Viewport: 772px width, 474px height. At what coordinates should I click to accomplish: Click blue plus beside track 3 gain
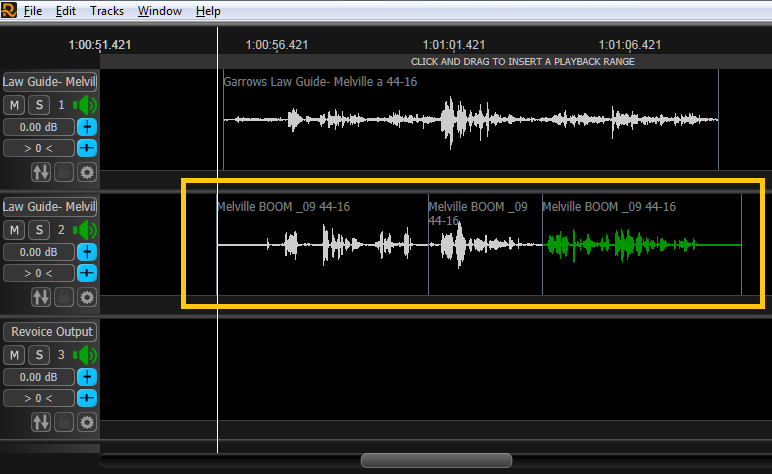pos(87,377)
